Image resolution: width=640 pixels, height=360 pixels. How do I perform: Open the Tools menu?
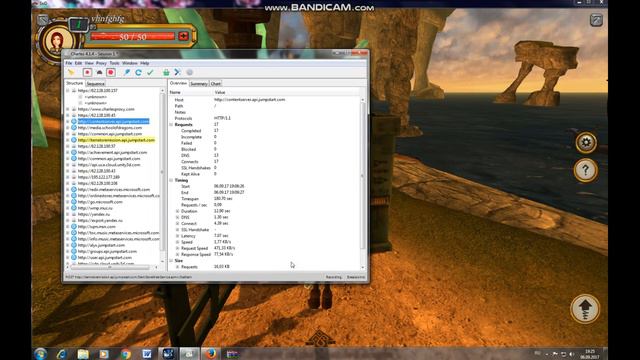pyautogui.click(x=114, y=63)
